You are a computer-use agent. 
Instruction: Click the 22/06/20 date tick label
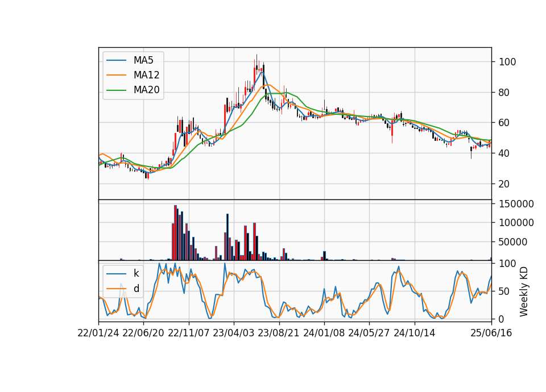pos(143,333)
